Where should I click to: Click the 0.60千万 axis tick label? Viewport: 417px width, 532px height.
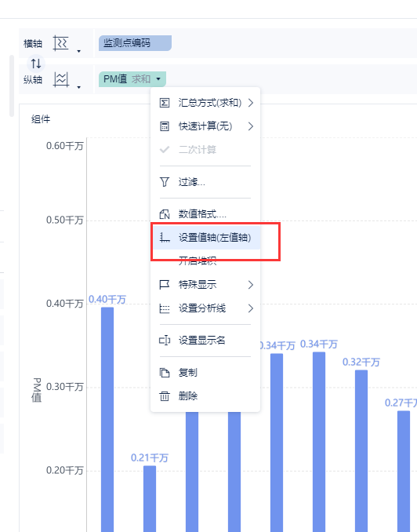click(64, 146)
